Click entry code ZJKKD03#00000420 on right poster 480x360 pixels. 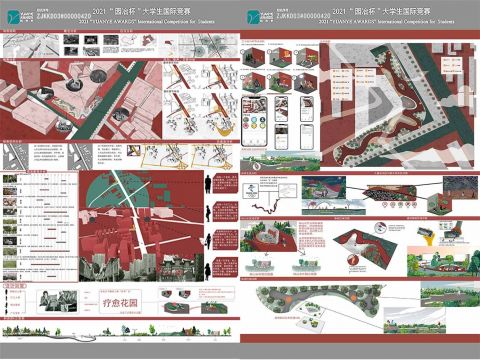[303, 16]
